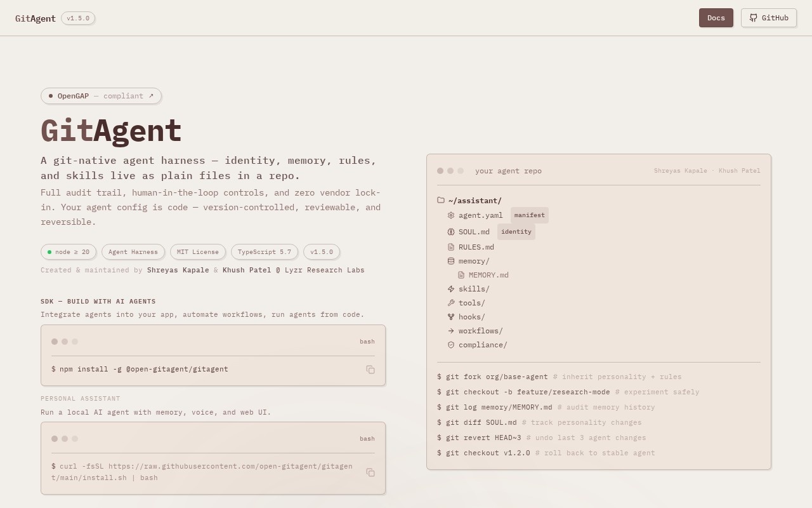Screen dimensions: 812x508
Task: Click the lightning icon beside skills/
Action: tap(451, 289)
